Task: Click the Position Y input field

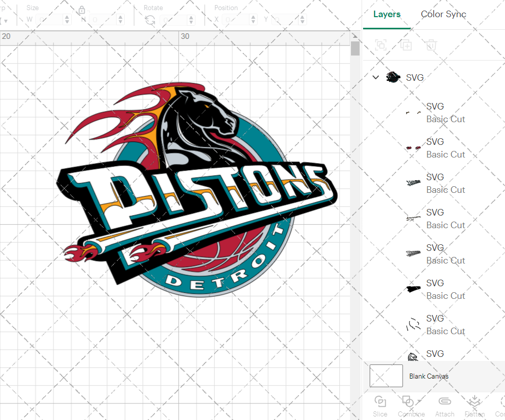Action: 285,20
